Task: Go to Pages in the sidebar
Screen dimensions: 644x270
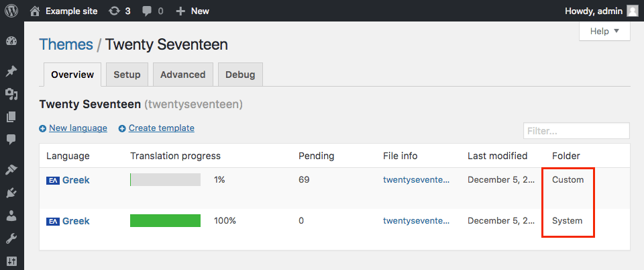Action: pos(11,117)
